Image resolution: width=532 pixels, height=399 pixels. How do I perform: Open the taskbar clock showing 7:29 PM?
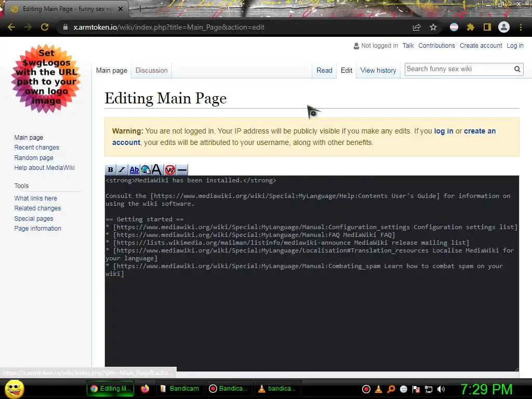tap(486, 389)
